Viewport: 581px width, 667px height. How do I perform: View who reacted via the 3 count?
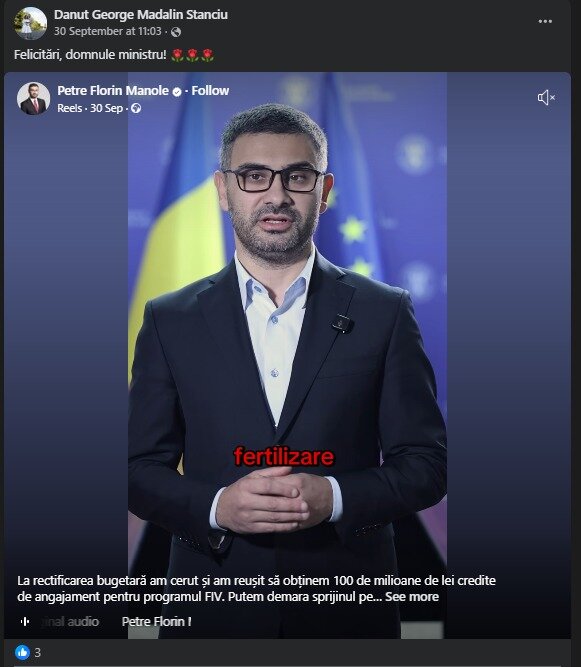(37, 653)
